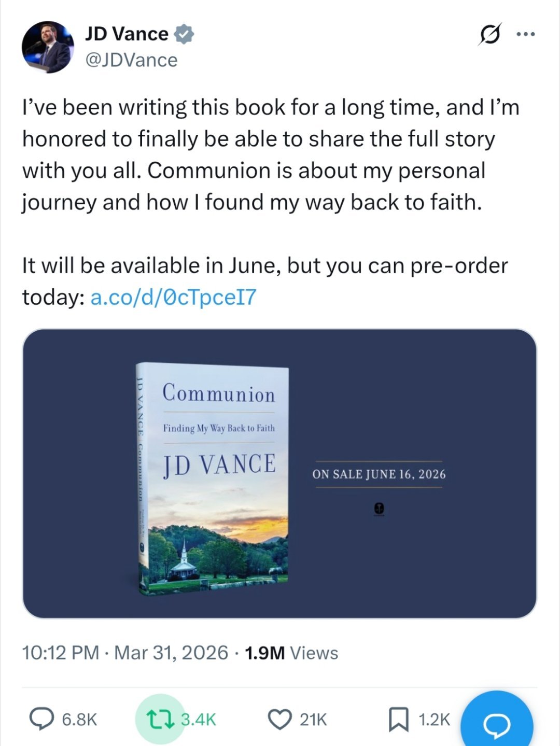Follow the a.co/d/0cTpceI7 pre-order link

click(x=173, y=297)
